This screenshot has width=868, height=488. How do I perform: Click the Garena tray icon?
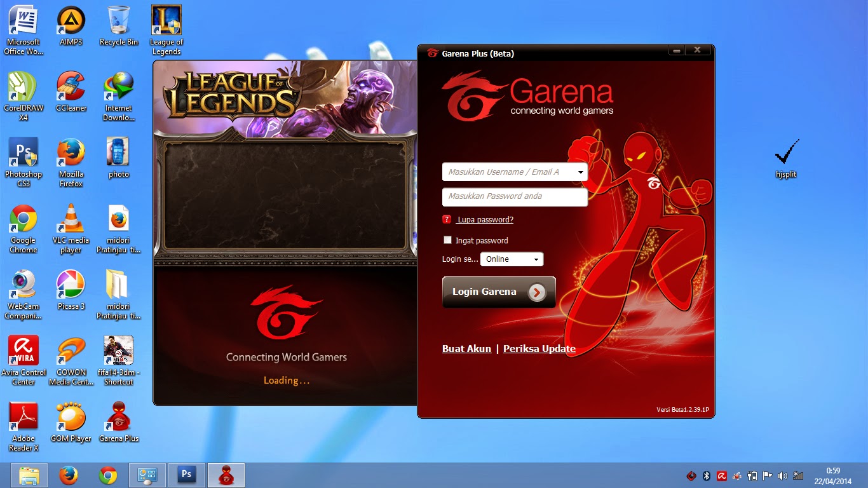(691, 475)
